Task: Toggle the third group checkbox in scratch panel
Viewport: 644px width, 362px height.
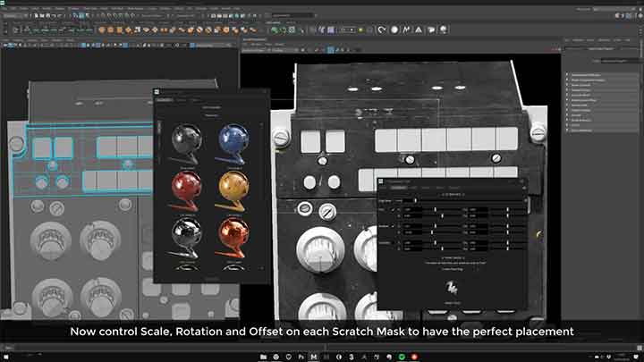Action: click(x=399, y=243)
